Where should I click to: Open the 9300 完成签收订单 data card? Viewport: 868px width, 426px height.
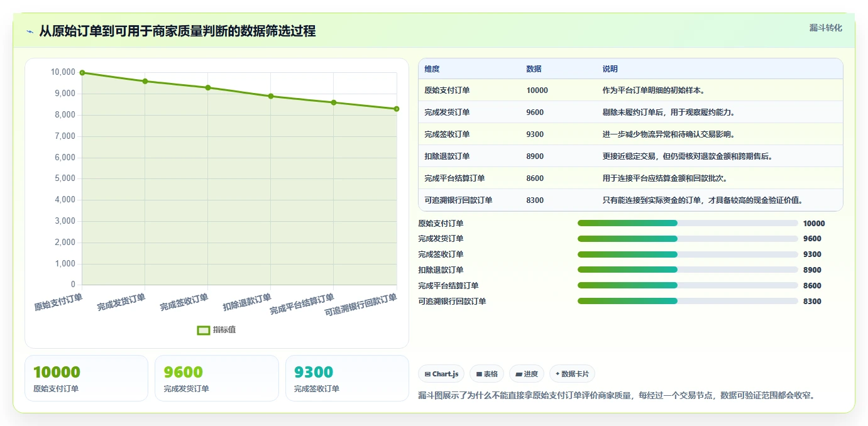tap(347, 378)
